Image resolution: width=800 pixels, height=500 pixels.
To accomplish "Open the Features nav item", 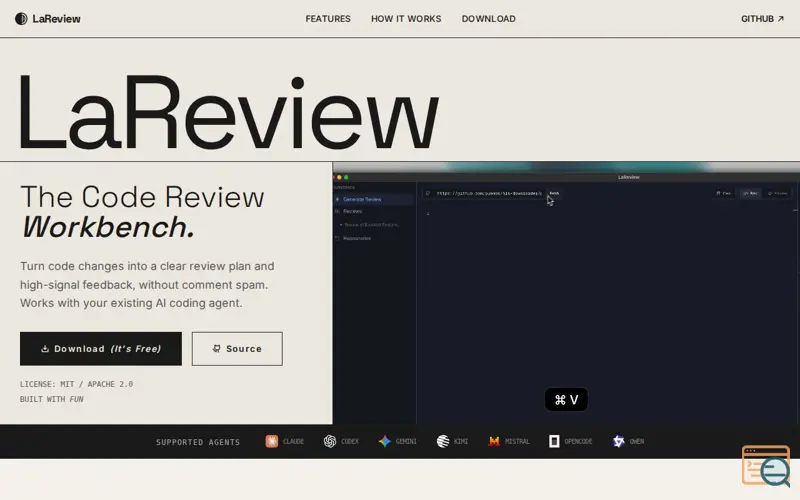I will coord(328,19).
